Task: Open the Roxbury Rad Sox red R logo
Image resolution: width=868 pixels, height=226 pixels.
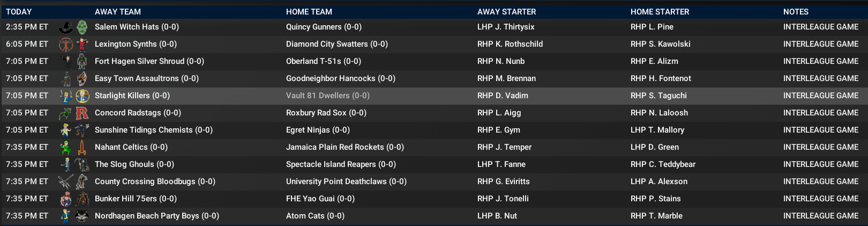Action: [x=82, y=113]
